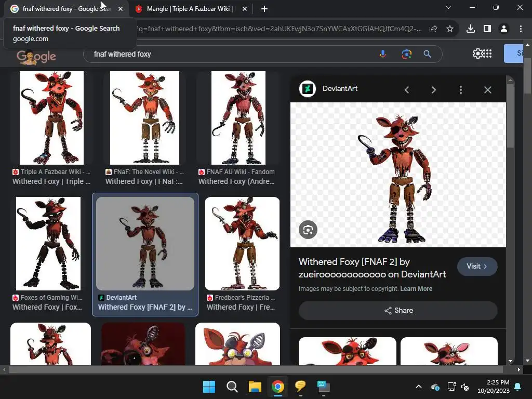Viewport: 532px width, 399px height.
Task: Click the horizontal scrollbar right arrow
Action: click(519, 369)
